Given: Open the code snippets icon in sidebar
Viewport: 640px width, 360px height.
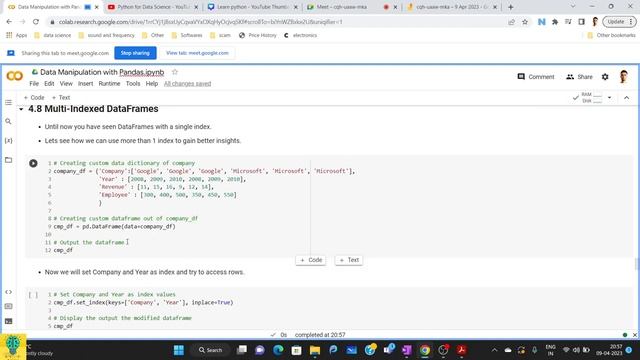Looking at the screenshot, I should (9, 292).
